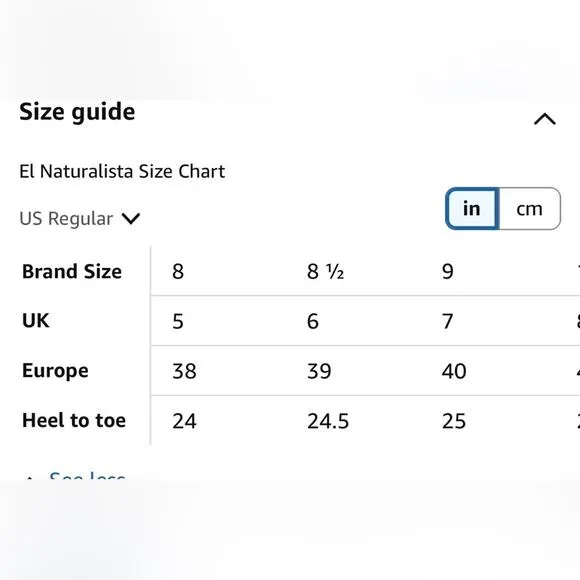Select the in unit toggle
The height and width of the screenshot is (580, 580).
[x=472, y=209]
